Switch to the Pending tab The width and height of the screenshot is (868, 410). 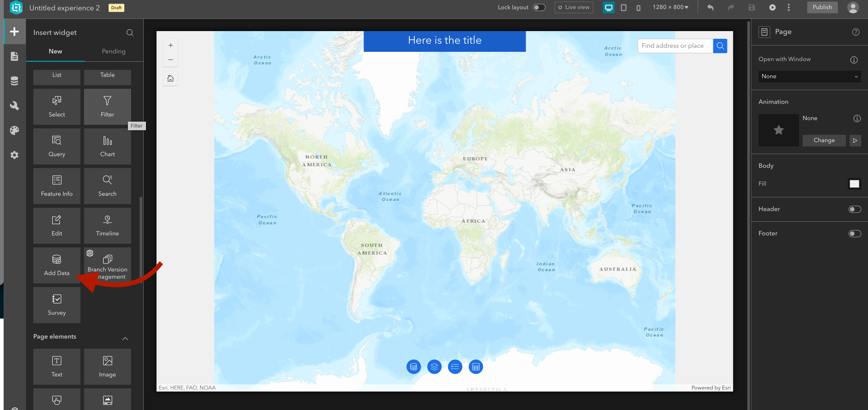(x=113, y=51)
